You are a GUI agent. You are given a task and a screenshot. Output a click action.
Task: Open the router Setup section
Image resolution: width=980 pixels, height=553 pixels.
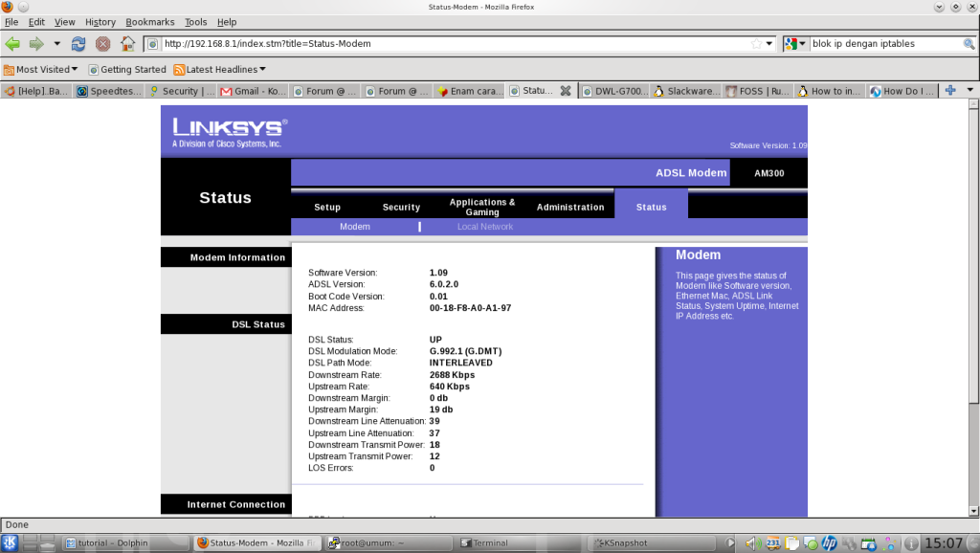pyautogui.click(x=327, y=207)
